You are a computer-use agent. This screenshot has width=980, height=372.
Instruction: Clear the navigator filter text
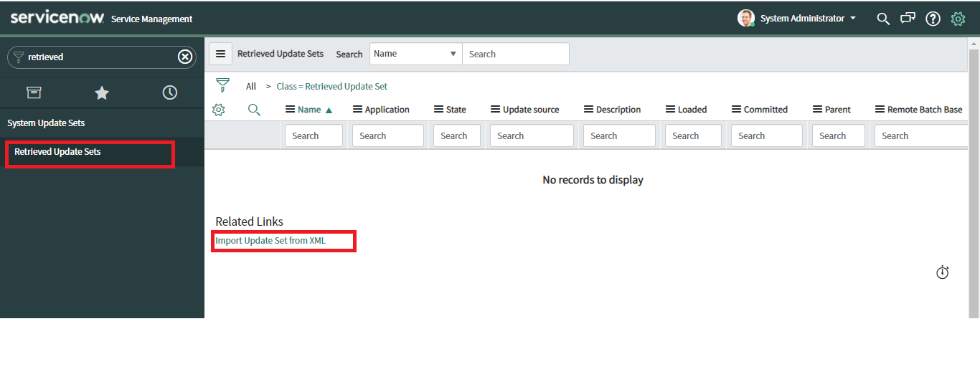click(x=185, y=57)
